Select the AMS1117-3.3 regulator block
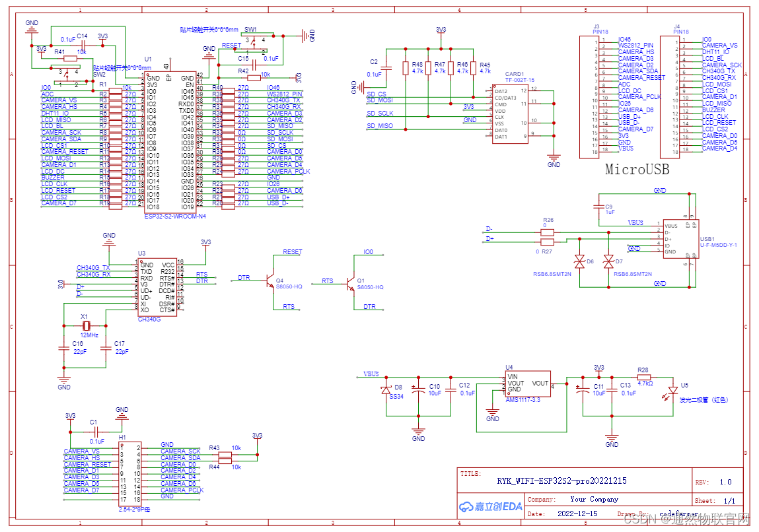This screenshot has height=532, width=759. coord(528,384)
